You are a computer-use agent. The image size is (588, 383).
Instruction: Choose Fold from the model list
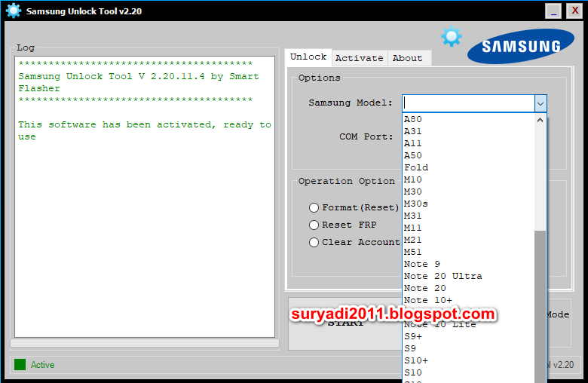(468, 167)
